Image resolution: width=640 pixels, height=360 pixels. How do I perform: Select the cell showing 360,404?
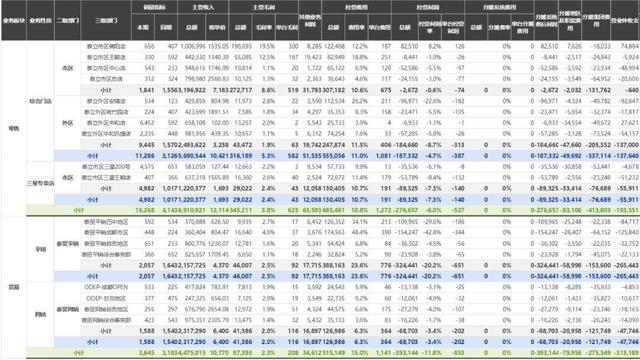(195, 232)
